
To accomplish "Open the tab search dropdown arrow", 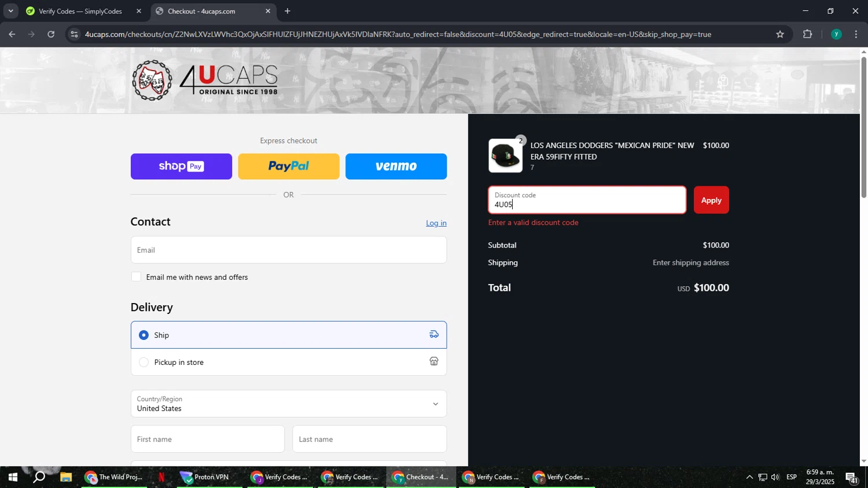I will [10, 11].
